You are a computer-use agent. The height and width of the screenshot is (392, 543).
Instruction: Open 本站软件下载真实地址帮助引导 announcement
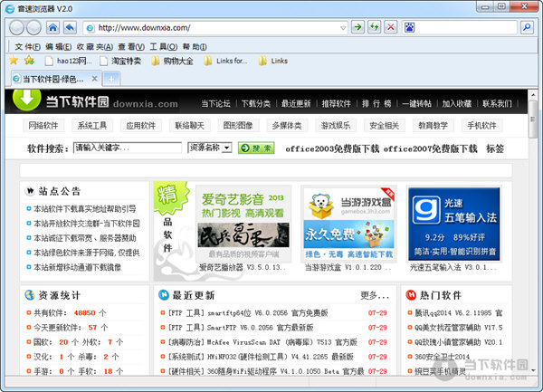coord(85,209)
